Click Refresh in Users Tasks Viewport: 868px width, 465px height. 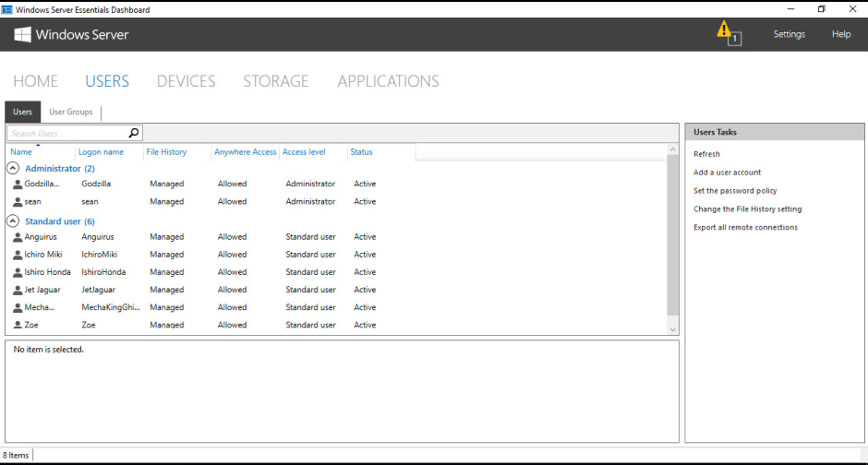click(706, 154)
